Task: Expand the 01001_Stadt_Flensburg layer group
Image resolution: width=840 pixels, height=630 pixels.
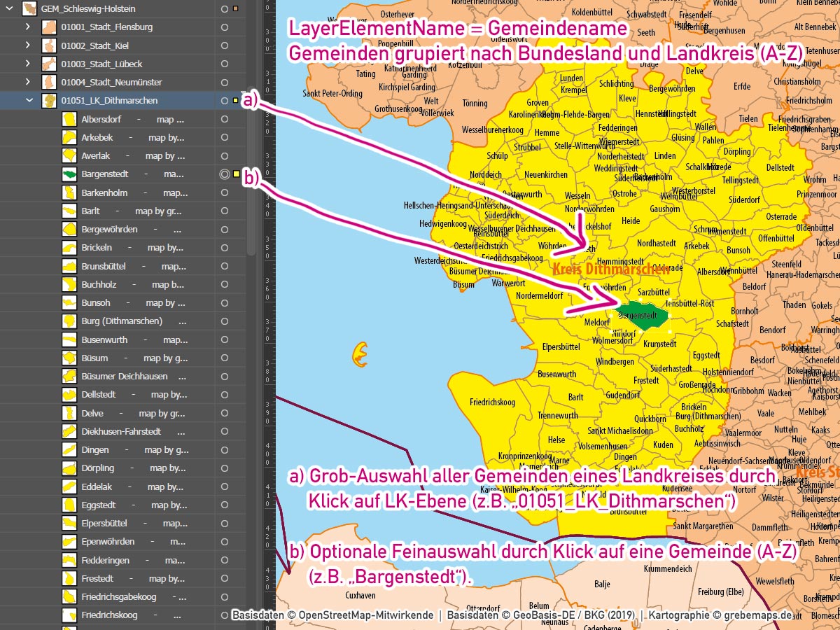Action: pos(28,27)
